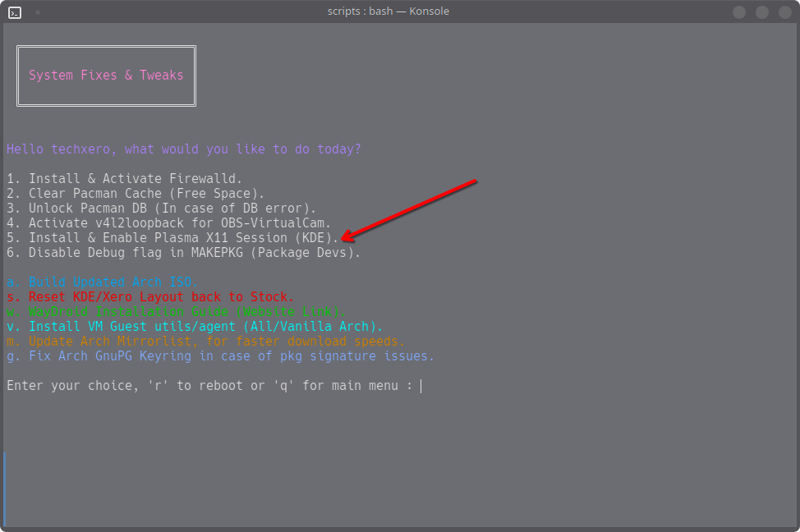The image size is (800, 532).
Task: Click the 'Update Arch Mirrorlist' line
Action: pos(205,342)
